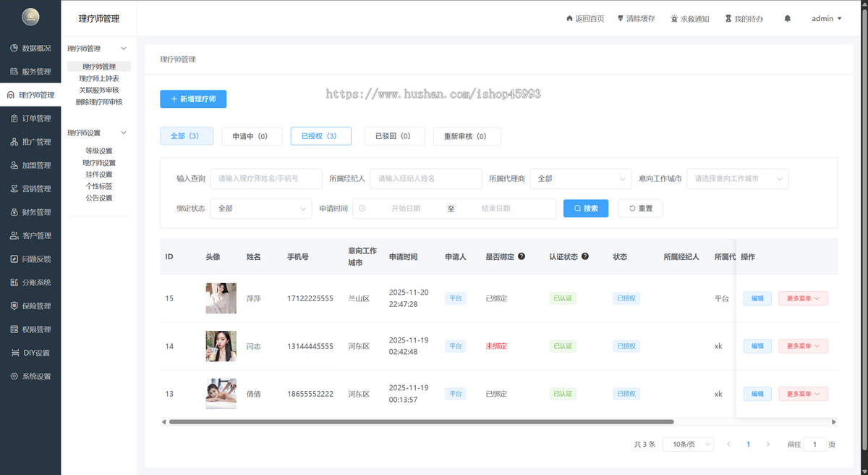Click the 清除缓存 clear cache icon

(620, 19)
